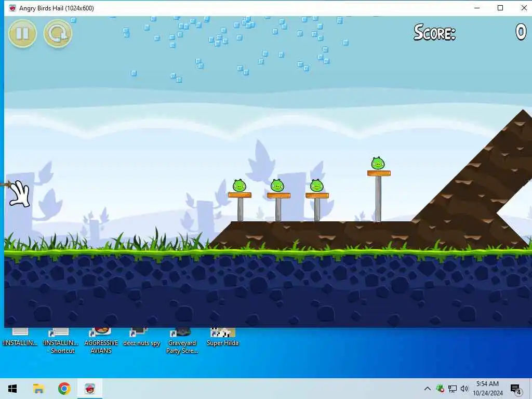532x399 pixels.
Task: Open the volume control in system tray
Action: pos(464,389)
